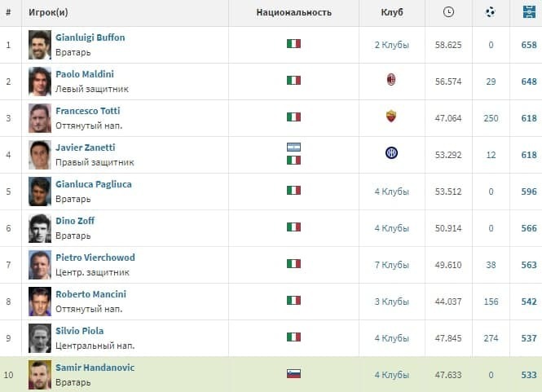Click the AC Milan club crest
Image resolution: width=542 pixels, height=392 pixels.
391,80
